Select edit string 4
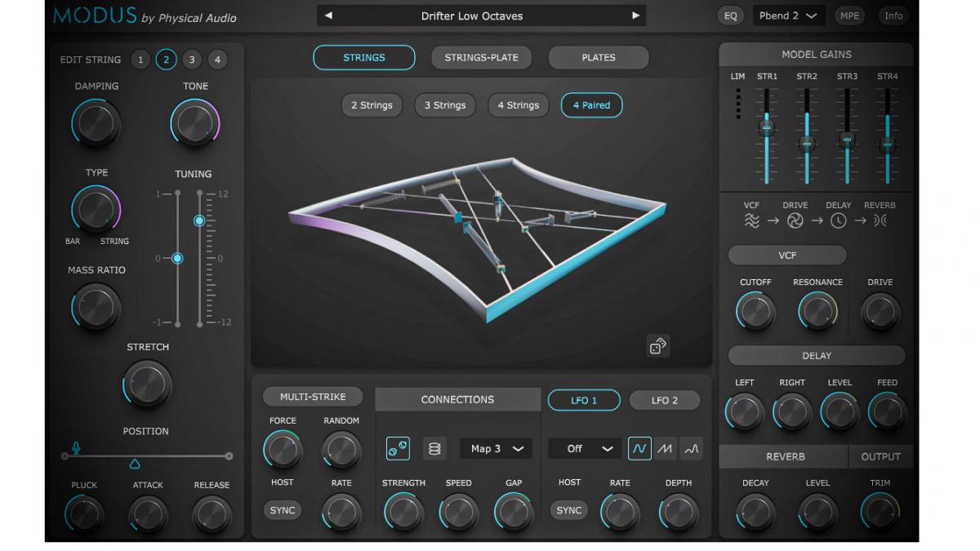 tap(217, 60)
